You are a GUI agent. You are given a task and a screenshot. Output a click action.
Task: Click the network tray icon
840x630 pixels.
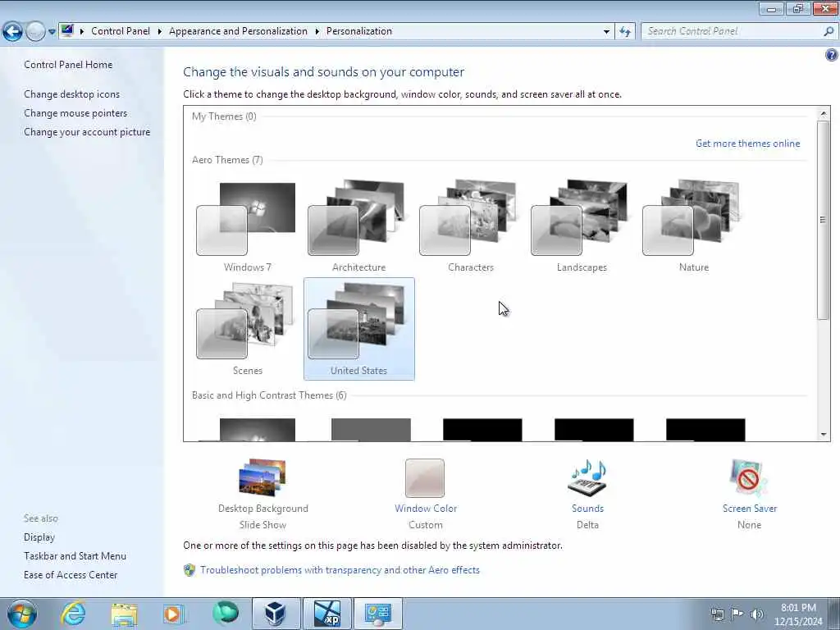point(717,614)
